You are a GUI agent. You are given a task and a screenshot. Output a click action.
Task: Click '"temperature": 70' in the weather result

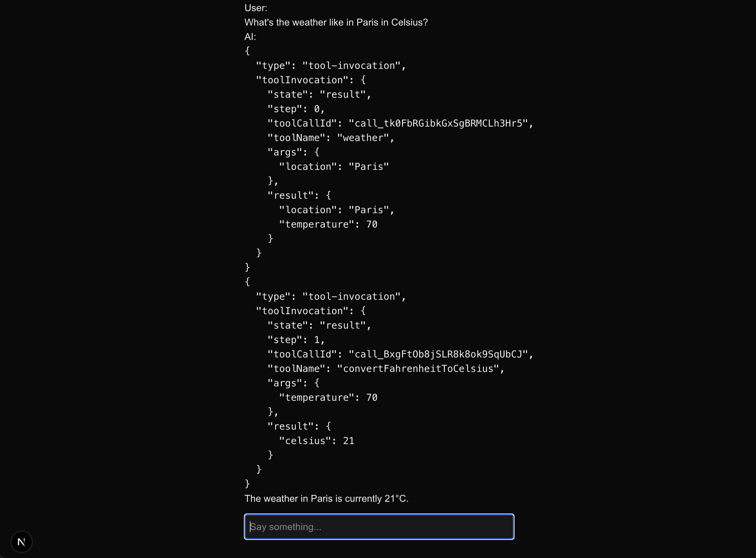click(328, 224)
